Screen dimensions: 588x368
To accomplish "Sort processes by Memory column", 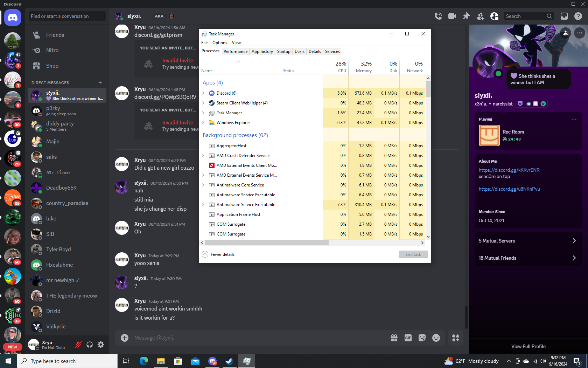I will (x=362, y=67).
